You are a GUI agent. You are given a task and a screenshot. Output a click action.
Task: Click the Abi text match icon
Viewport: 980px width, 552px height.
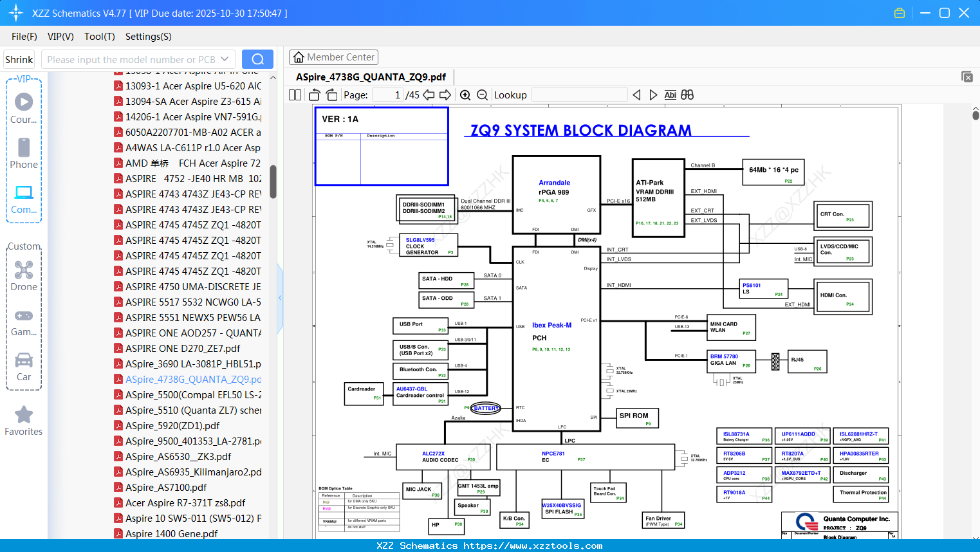(x=670, y=95)
